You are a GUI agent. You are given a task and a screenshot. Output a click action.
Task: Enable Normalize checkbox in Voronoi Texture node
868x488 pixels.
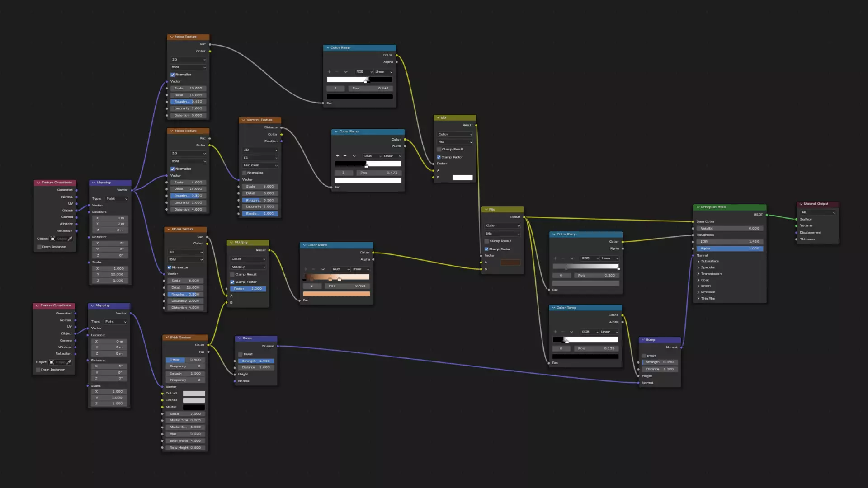245,173
